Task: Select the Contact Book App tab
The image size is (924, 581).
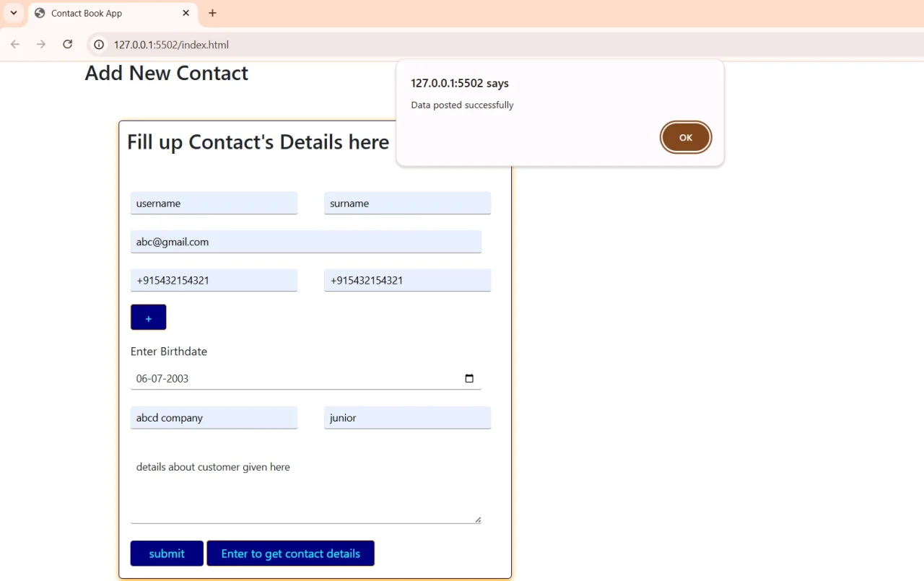Action: pos(112,13)
